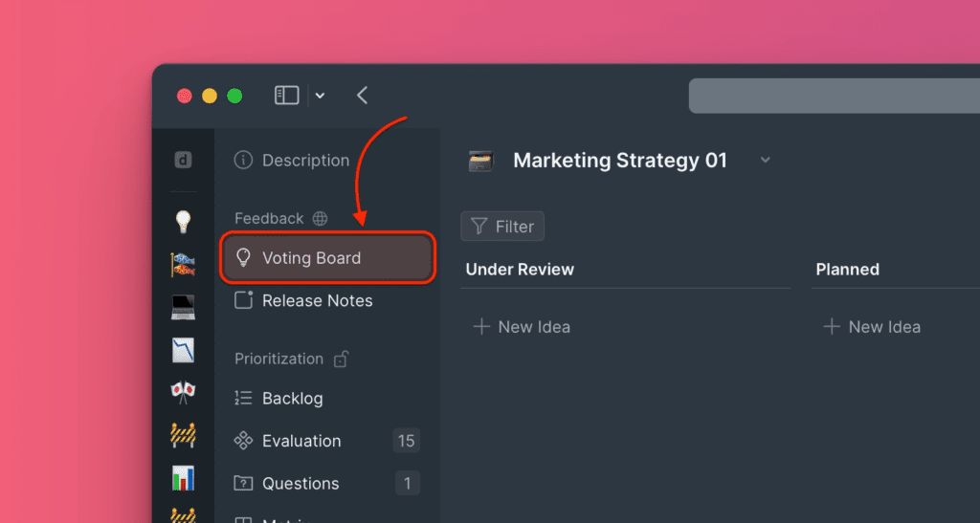Open Questions in Prioritization section
This screenshot has width=980, height=523.
300,484
